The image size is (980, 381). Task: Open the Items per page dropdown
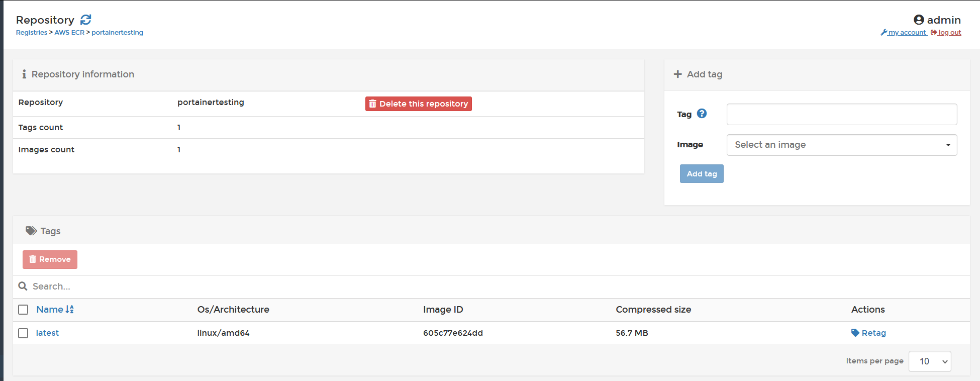pyautogui.click(x=930, y=361)
